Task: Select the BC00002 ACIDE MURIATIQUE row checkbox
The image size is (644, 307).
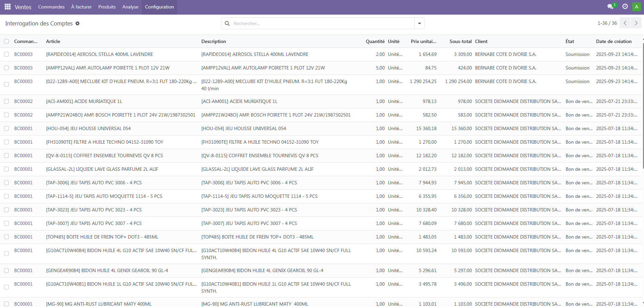Action: 6,101
